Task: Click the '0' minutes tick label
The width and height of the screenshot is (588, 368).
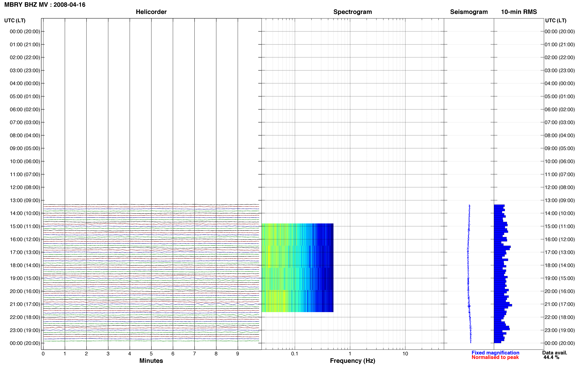Action: coord(43,354)
